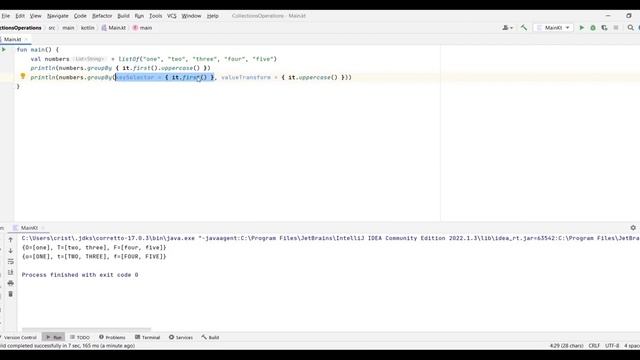
Task: Click the gutter run arrow beside fun main
Action: tap(4, 49)
